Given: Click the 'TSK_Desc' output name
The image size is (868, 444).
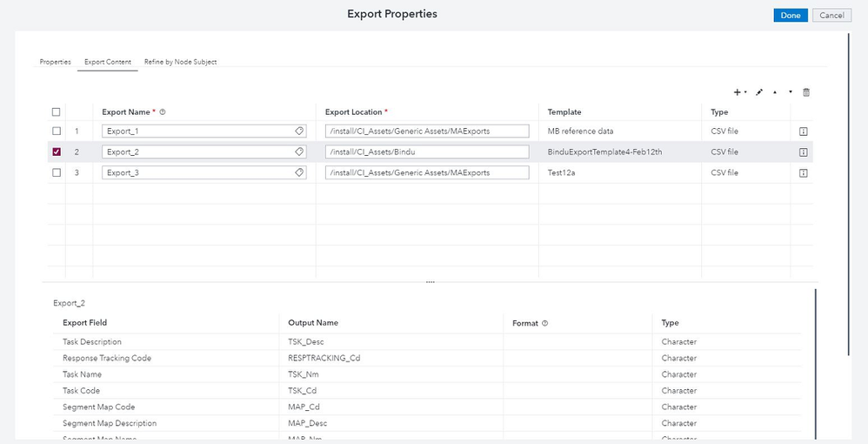Looking at the screenshot, I should 305,342.
